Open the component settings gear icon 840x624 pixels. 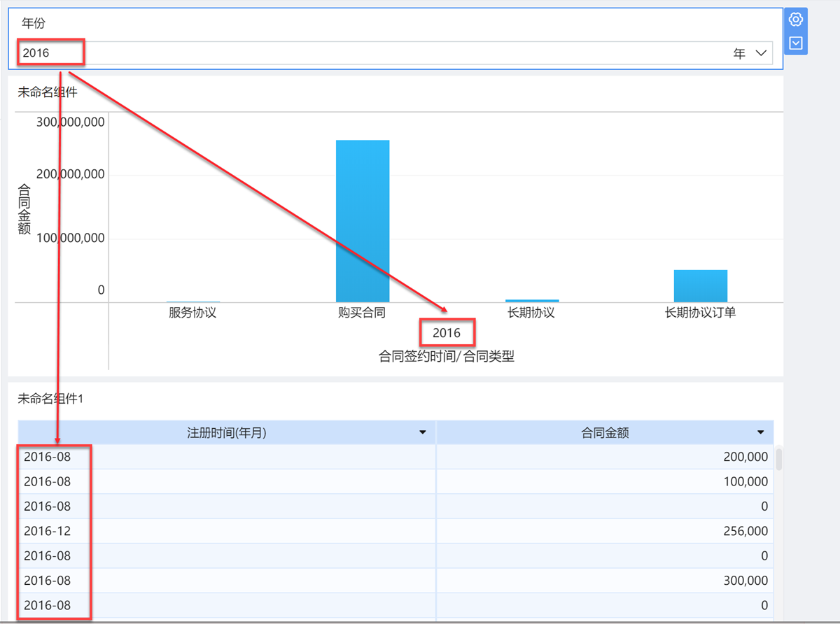coord(796,19)
